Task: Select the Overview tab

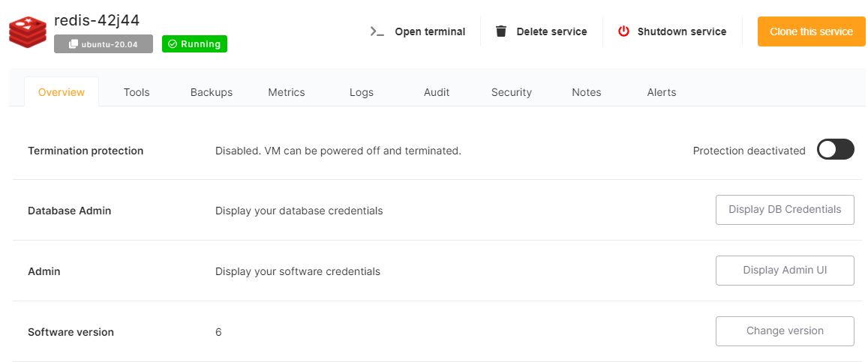Action: click(x=62, y=92)
